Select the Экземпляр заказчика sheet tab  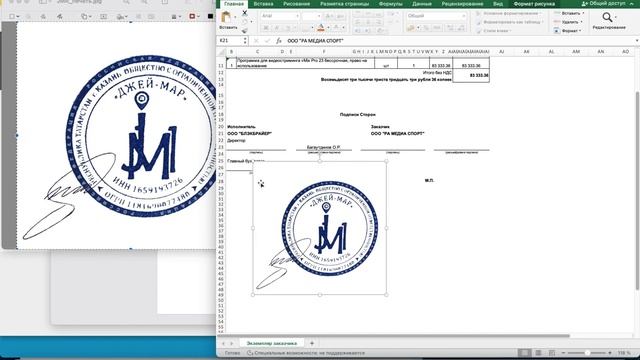tap(271, 343)
